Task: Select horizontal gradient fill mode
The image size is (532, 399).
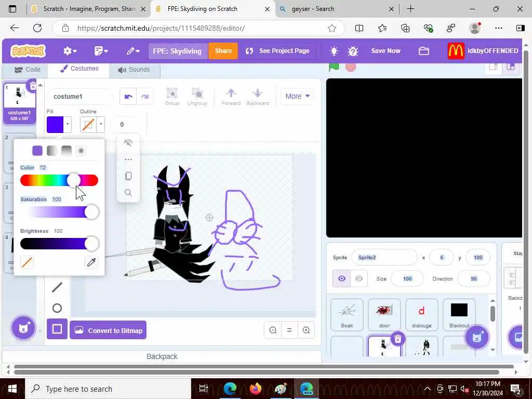Action: tap(52, 151)
